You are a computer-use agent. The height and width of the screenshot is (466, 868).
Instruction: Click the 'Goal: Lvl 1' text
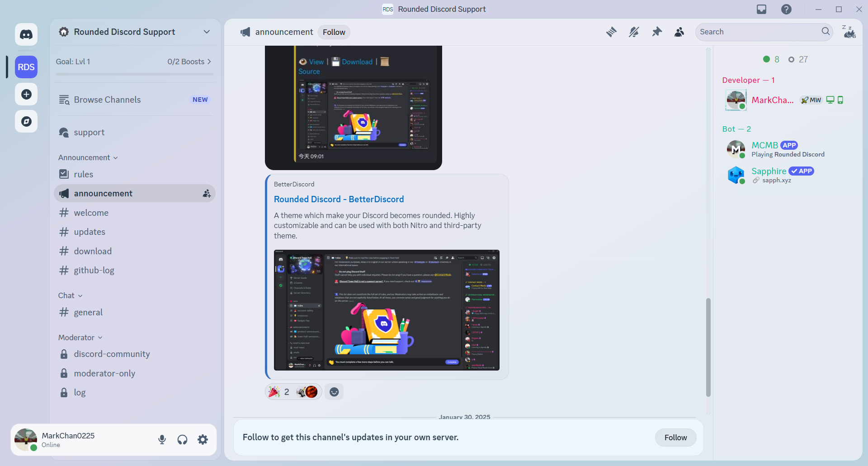point(73,62)
